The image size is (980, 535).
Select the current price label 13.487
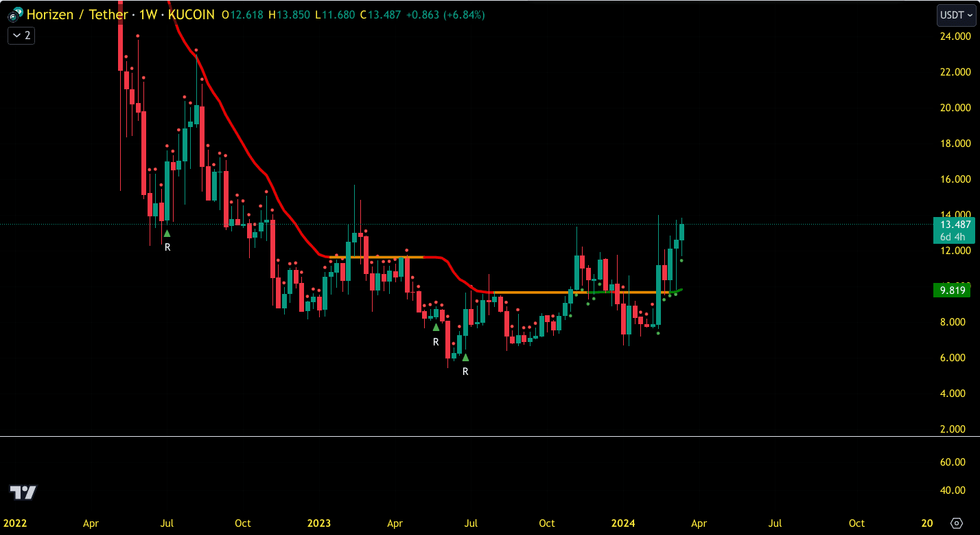(x=955, y=225)
